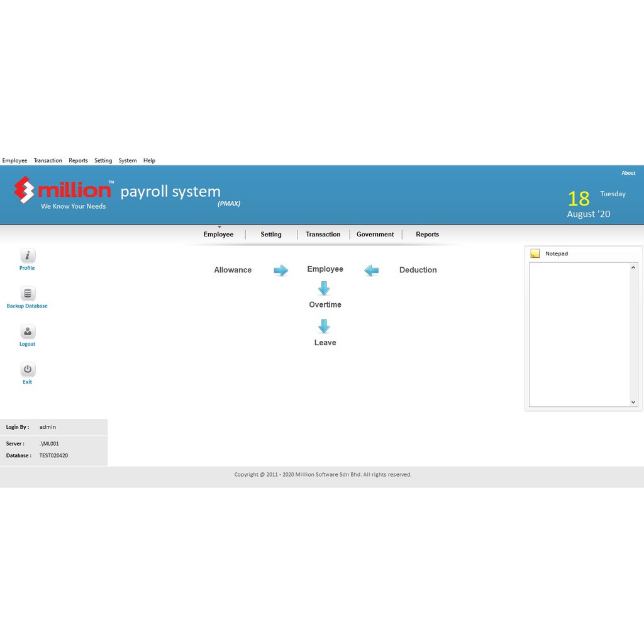Click down arrow above Overtime
The image size is (644, 644).
tap(324, 289)
